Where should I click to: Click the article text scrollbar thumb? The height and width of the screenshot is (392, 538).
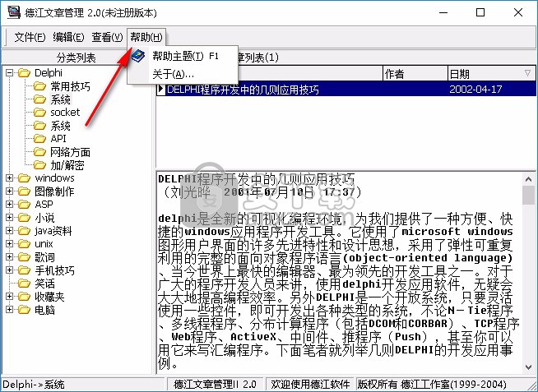click(528, 195)
